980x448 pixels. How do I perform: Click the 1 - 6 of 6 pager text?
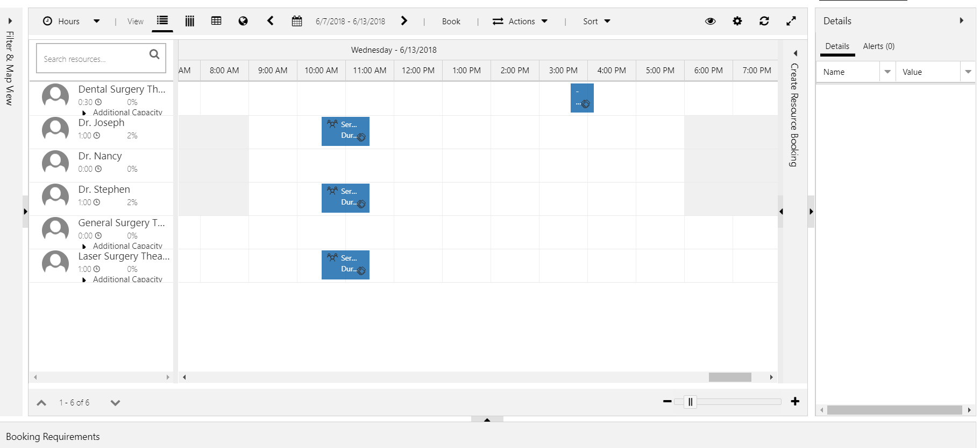pyautogui.click(x=74, y=403)
